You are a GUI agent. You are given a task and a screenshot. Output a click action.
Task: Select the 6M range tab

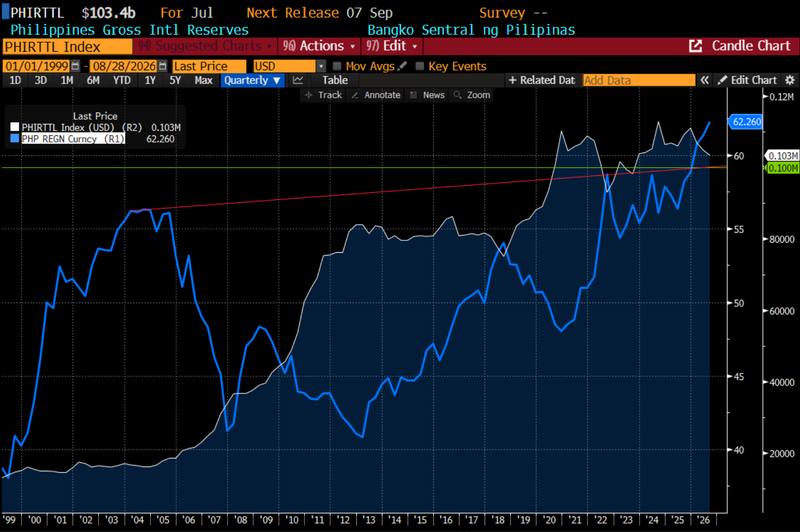(x=93, y=80)
